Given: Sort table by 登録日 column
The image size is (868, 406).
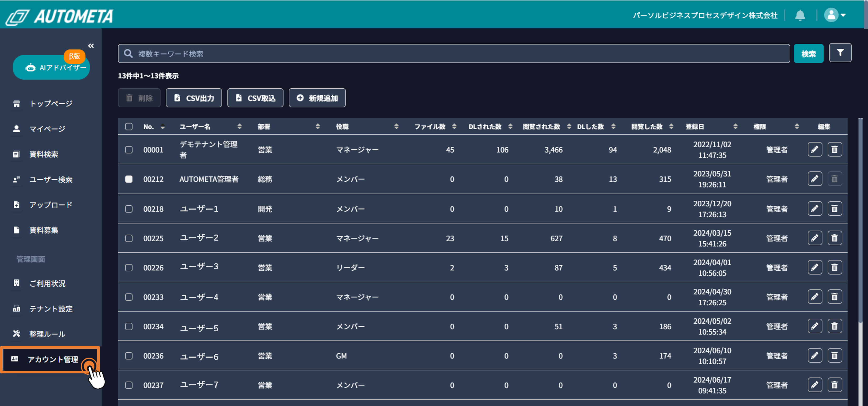Looking at the screenshot, I should [735, 126].
